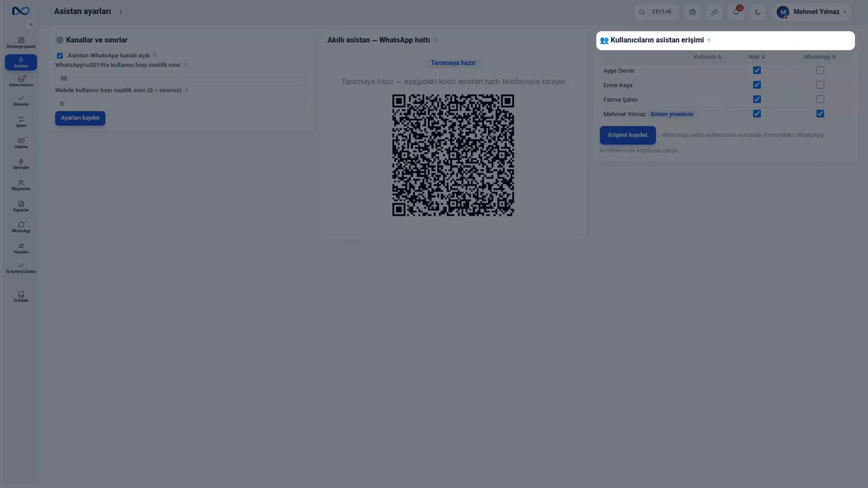Click the bug report icon in top bar
This screenshot has height=488, width=868.
point(693,12)
